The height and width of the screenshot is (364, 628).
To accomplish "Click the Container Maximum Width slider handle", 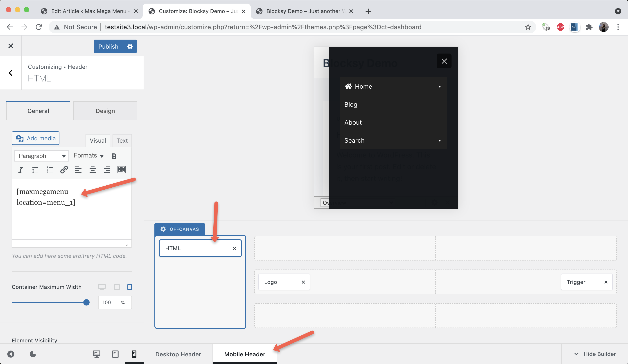I will (86, 302).
